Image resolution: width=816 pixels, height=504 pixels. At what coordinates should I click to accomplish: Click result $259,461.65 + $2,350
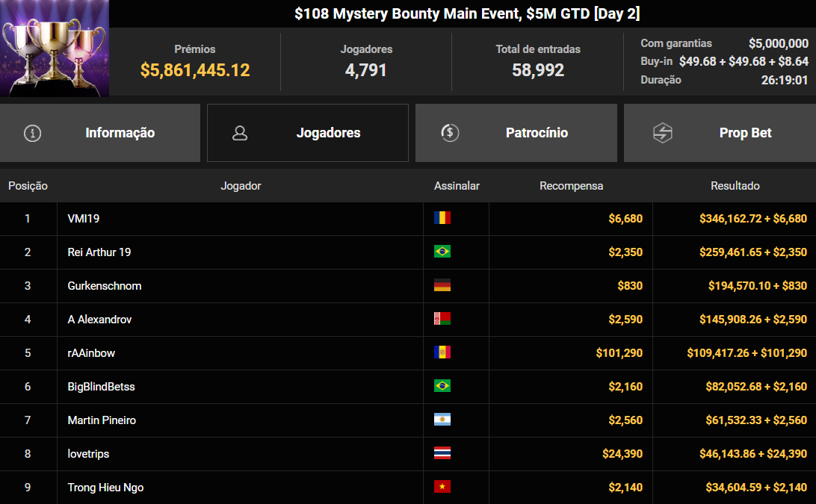point(753,252)
